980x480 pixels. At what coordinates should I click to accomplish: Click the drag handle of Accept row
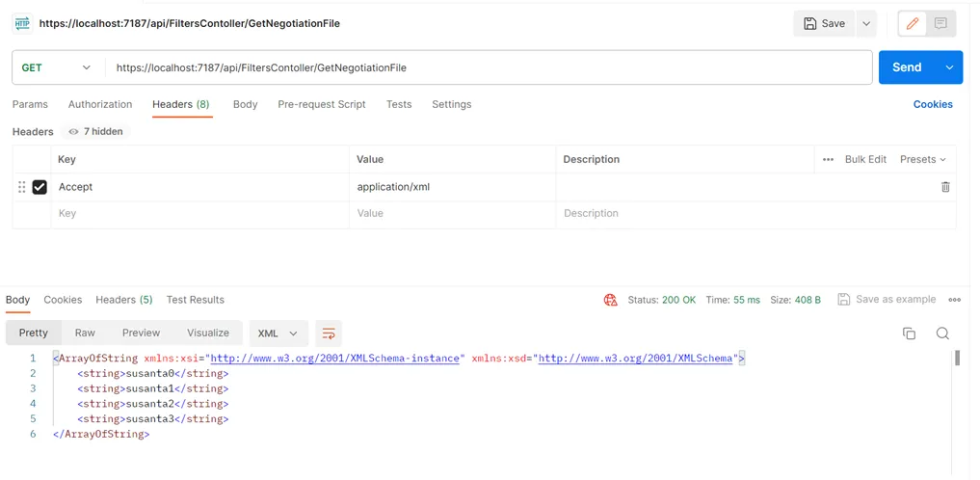click(22, 187)
